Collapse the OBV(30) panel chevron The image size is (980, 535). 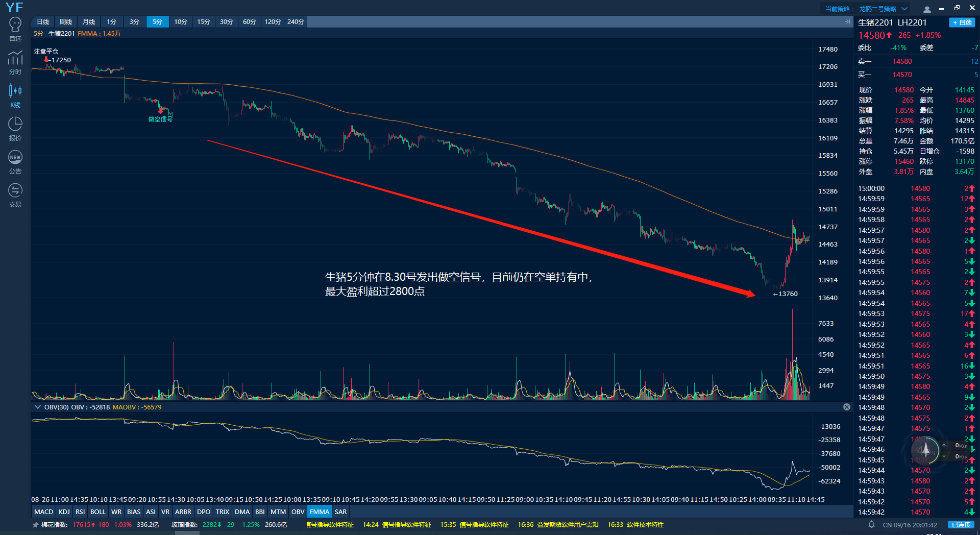coord(37,407)
